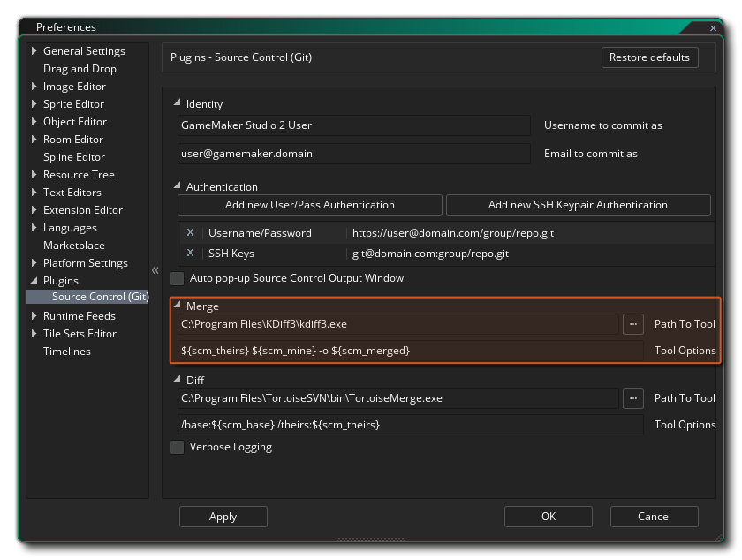This screenshot has width=742, height=560.
Task: Collapse the preferences sidebar with the chevron handle
Action: tap(155, 270)
